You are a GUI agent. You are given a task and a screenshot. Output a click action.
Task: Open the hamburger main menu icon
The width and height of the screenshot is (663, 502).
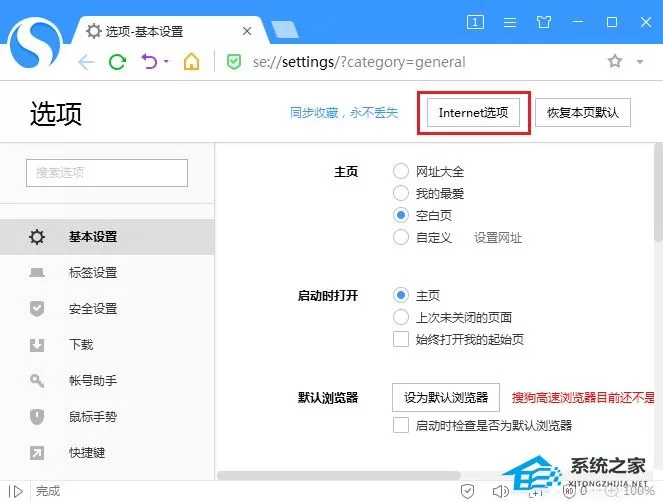(x=510, y=22)
